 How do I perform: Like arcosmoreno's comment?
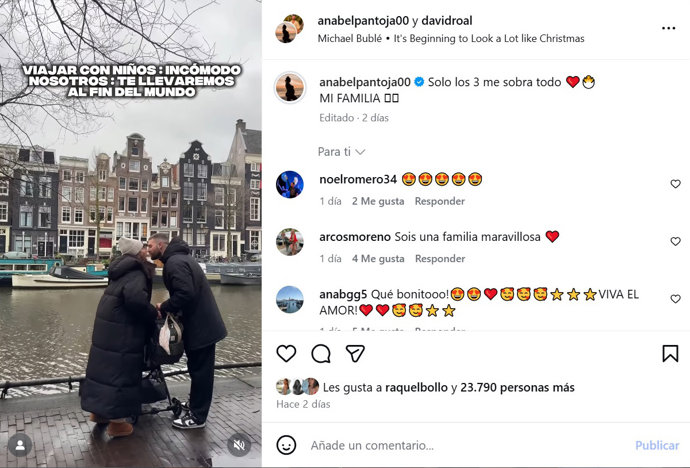click(675, 241)
